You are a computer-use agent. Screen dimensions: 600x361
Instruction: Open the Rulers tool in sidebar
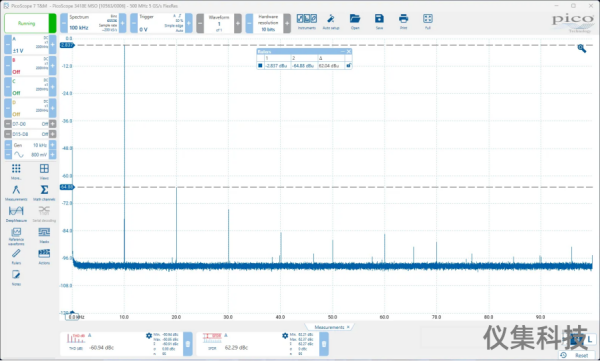[x=16, y=257]
